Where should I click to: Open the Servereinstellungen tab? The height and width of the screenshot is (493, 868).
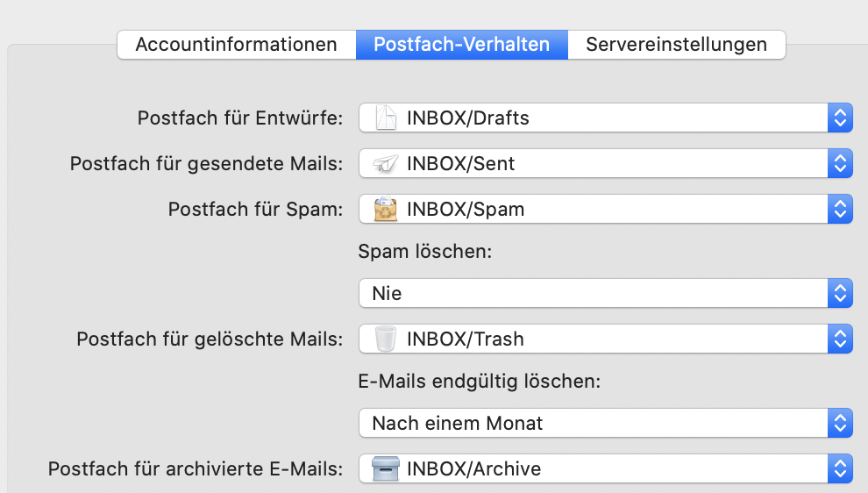[x=676, y=44]
